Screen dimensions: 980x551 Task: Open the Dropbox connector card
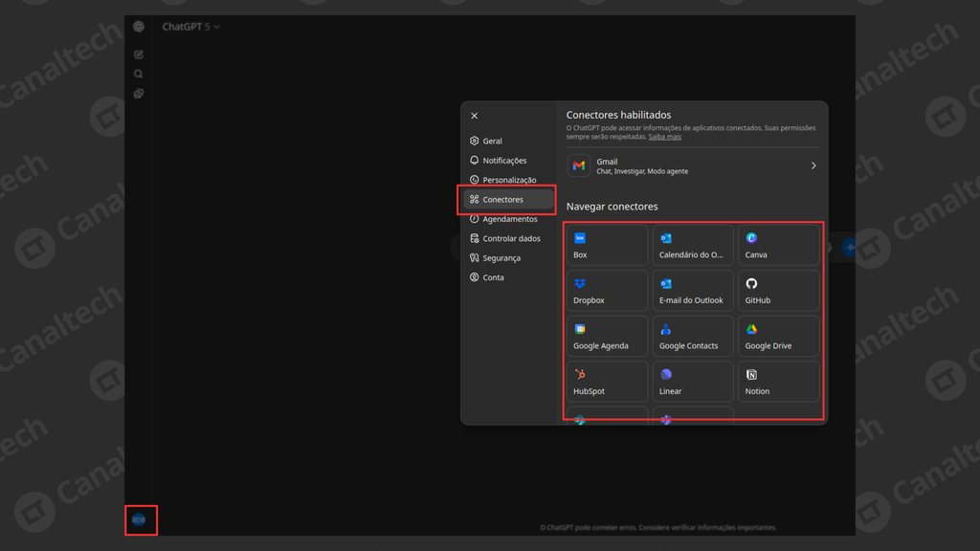(607, 291)
